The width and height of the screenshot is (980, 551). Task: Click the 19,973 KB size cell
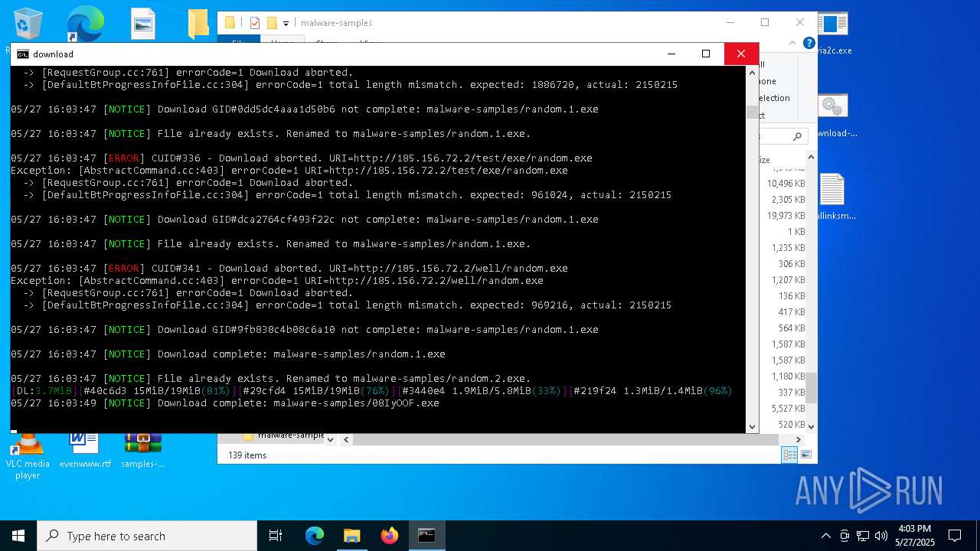786,216
